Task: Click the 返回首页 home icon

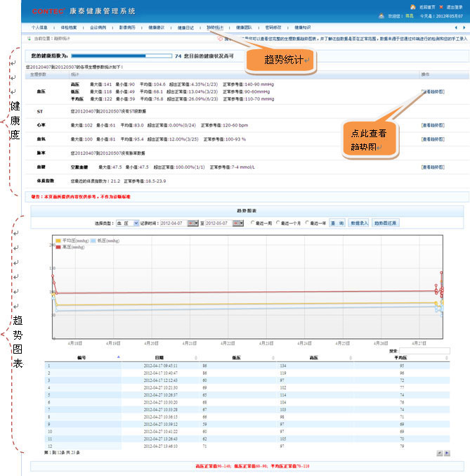Action: (x=414, y=6)
